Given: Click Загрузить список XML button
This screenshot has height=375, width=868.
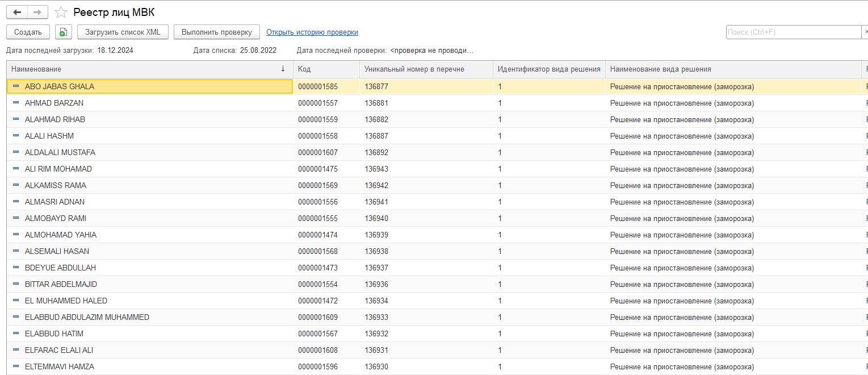Looking at the screenshot, I should coord(123,32).
